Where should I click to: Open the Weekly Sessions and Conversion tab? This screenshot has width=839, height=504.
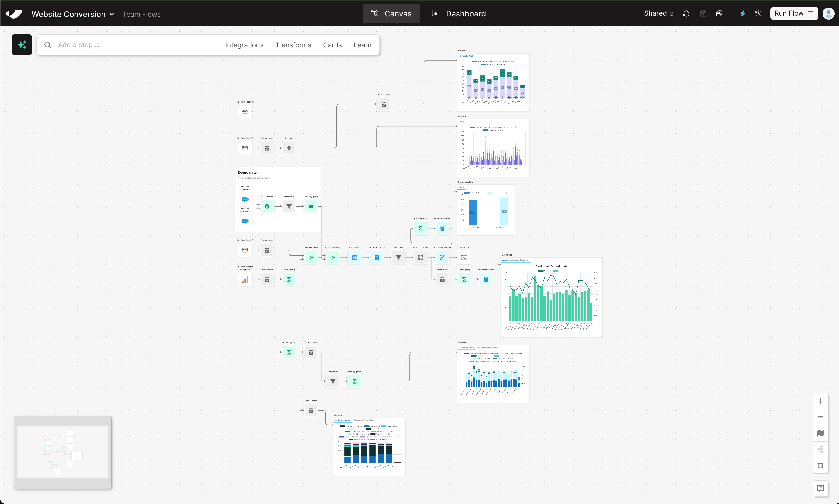[x=515, y=260]
